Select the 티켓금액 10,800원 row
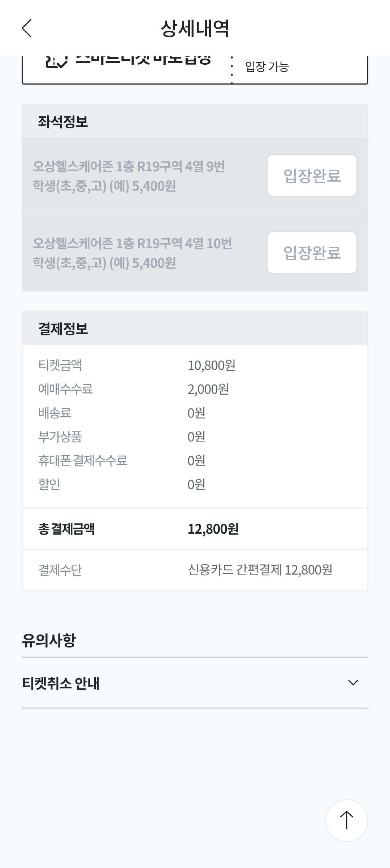This screenshot has height=868, width=390. point(195,365)
